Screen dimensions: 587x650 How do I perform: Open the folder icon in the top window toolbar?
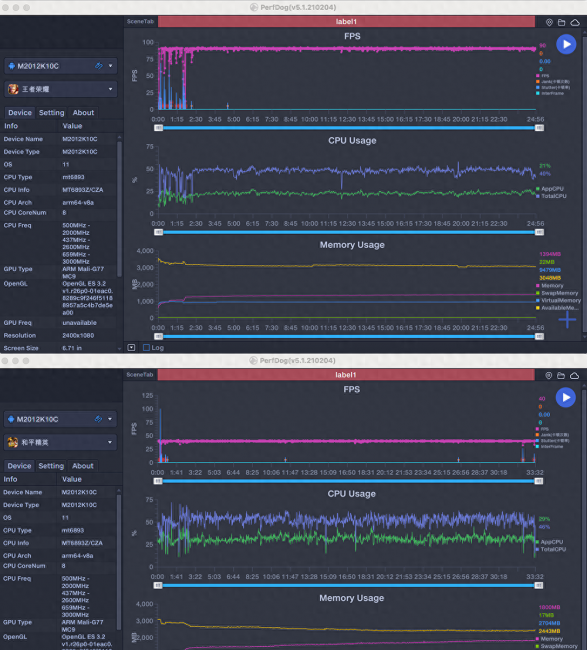click(x=561, y=22)
